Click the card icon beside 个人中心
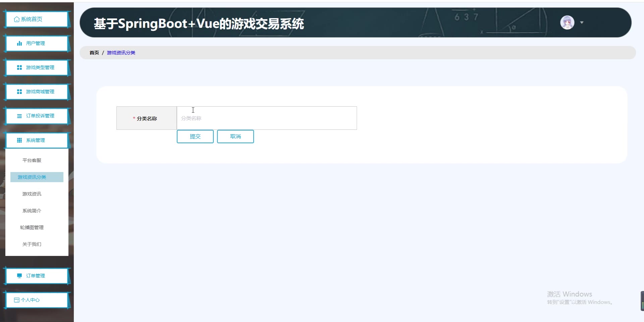Image resolution: width=644 pixels, height=322 pixels. point(17,300)
